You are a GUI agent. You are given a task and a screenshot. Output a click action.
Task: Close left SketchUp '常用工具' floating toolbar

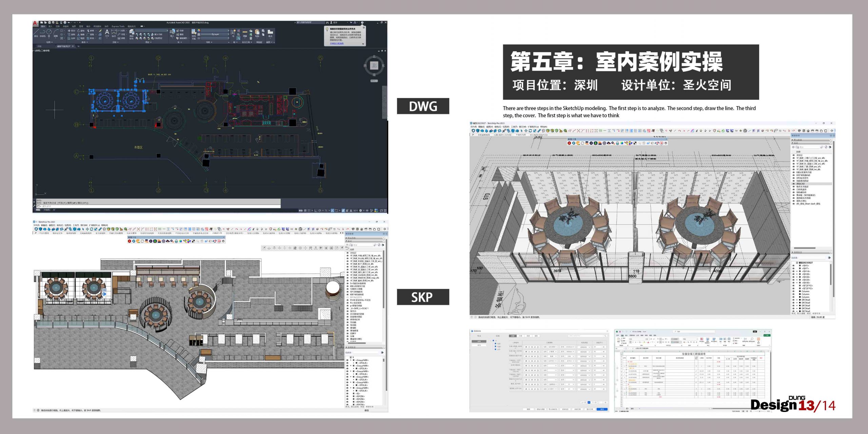tap(223, 237)
